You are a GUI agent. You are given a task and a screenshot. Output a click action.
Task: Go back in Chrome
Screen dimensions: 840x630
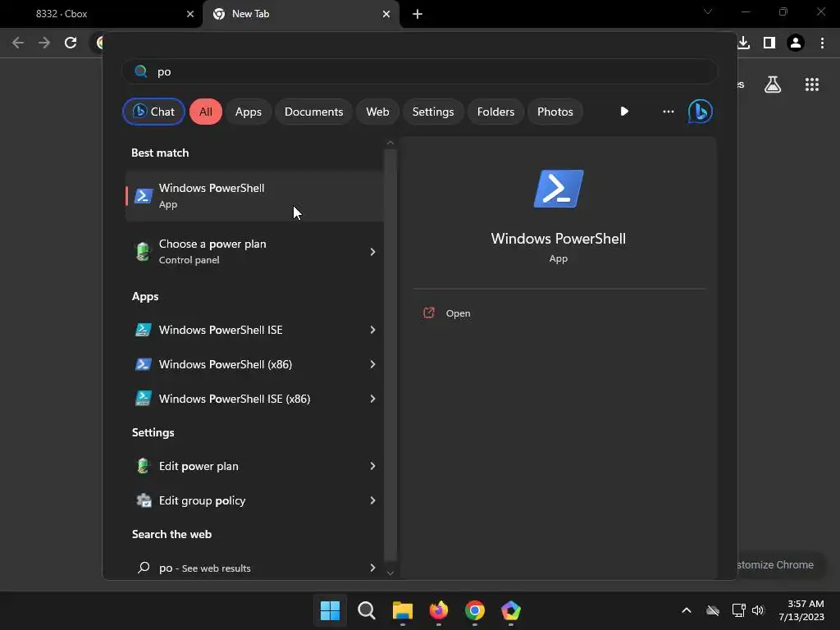pos(18,43)
